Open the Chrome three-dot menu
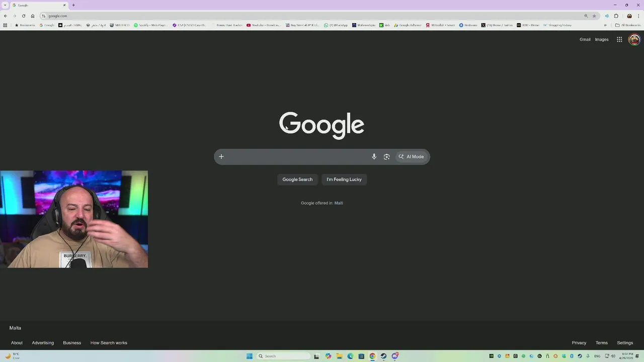The width and height of the screenshot is (644, 362). [638, 16]
